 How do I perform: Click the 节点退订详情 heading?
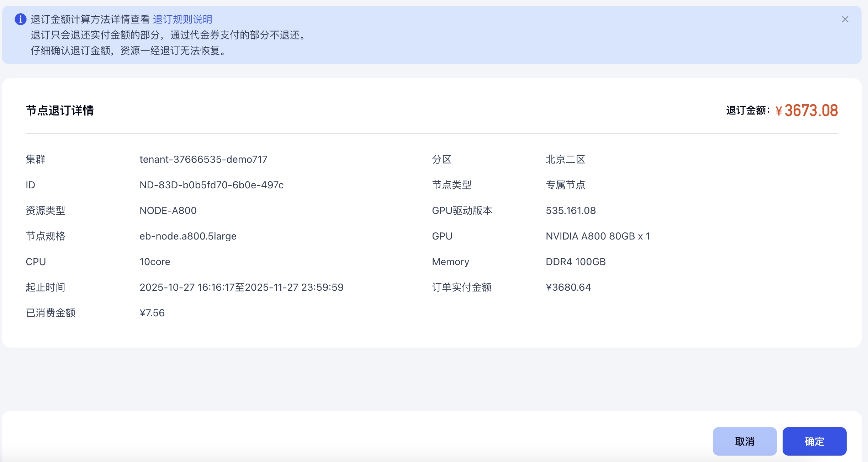pos(60,111)
